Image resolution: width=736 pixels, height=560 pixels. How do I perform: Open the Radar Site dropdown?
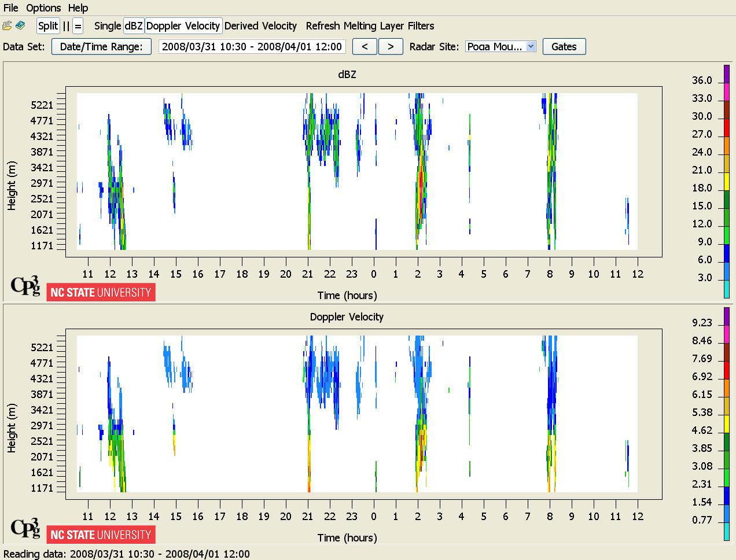[x=501, y=47]
